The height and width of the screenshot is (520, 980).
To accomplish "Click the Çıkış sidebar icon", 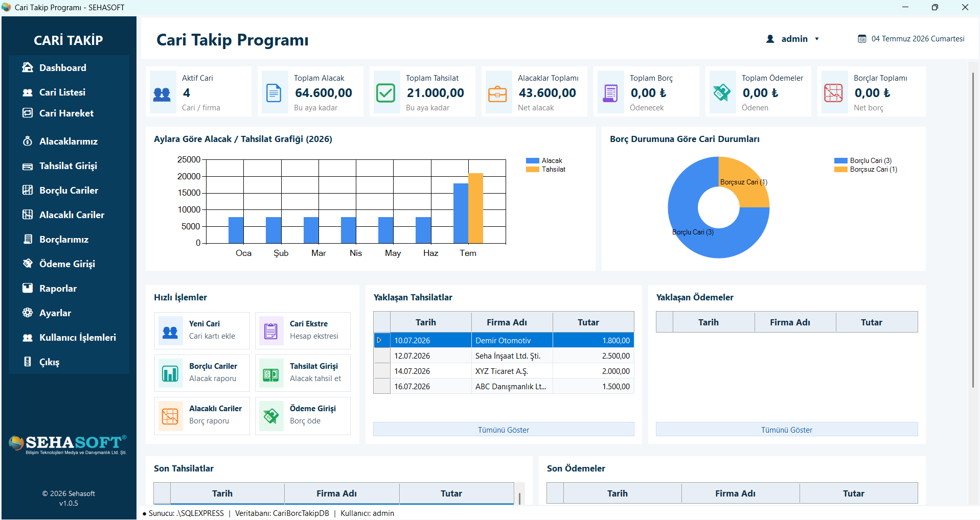I will (x=28, y=362).
